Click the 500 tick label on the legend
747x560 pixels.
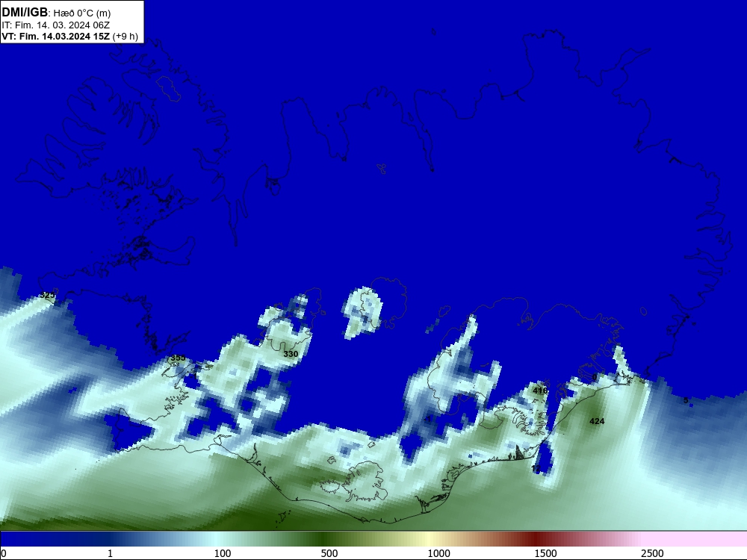tap(329, 553)
